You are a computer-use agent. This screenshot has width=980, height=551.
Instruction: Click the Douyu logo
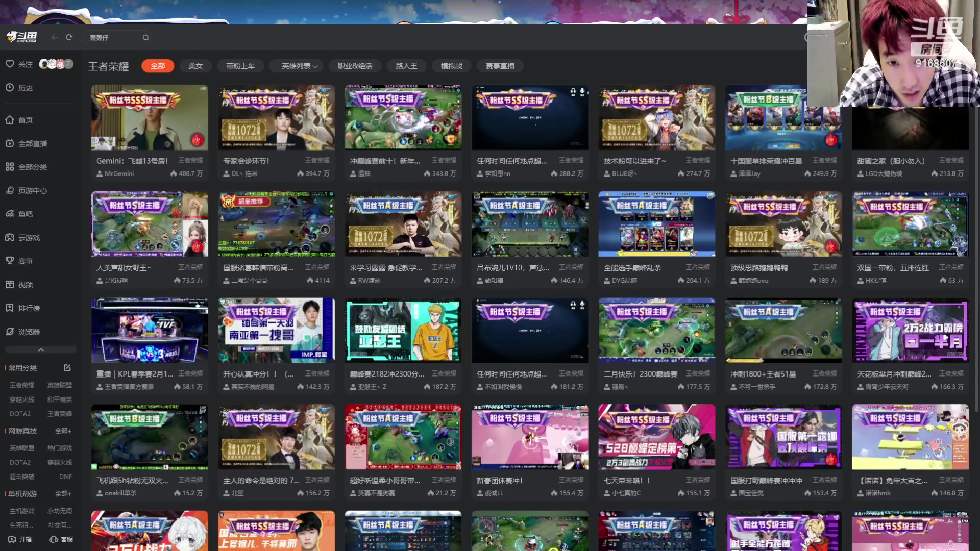coord(21,37)
